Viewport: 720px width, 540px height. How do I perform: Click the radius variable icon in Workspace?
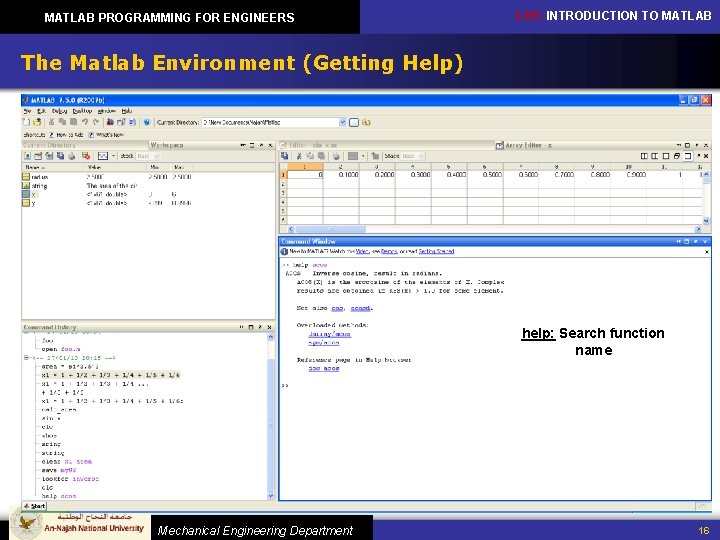click(27, 176)
